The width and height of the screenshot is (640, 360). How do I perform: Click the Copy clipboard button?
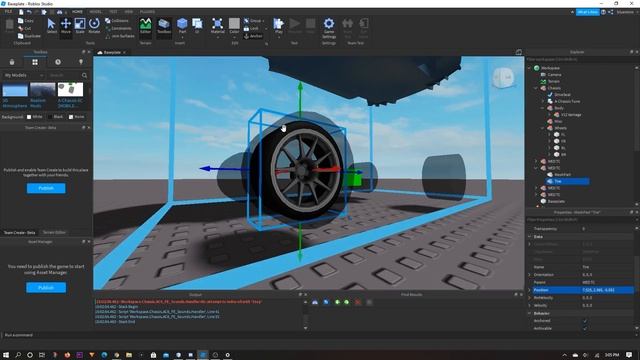[x=26, y=20]
